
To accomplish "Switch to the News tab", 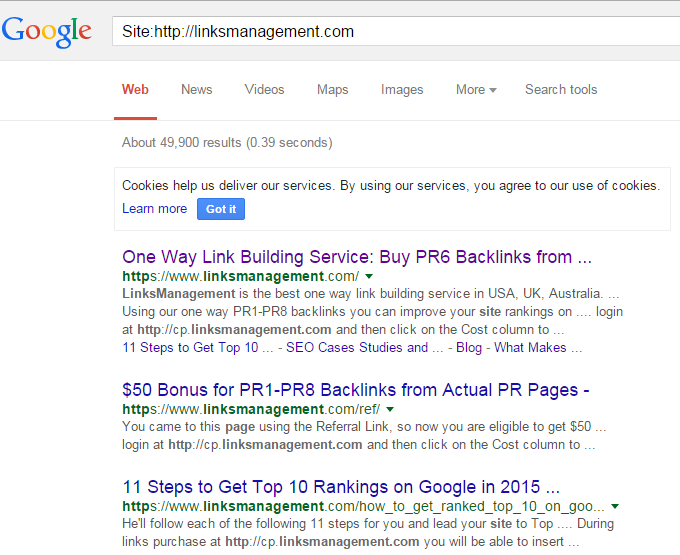I will click(196, 89).
